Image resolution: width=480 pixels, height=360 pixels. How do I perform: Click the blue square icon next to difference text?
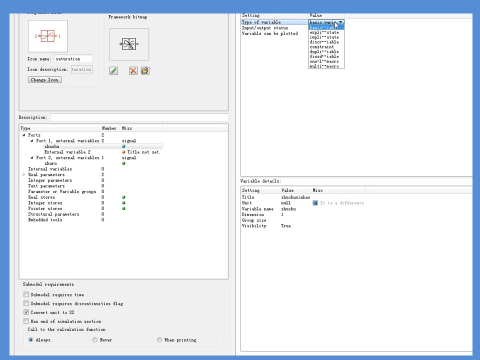coord(315,203)
